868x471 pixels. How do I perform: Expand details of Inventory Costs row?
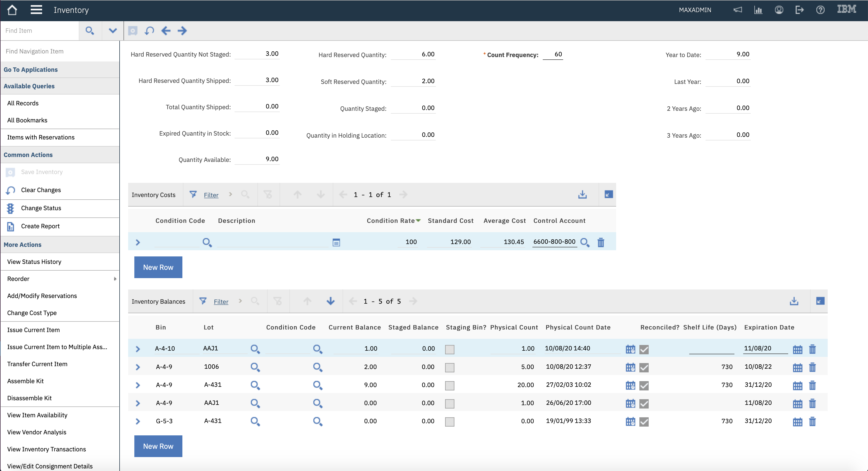coord(138,242)
